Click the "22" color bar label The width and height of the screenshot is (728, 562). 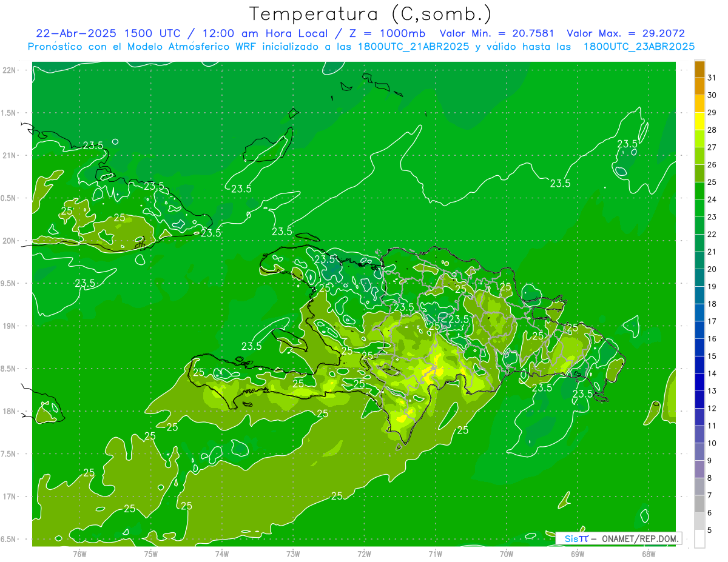coord(712,235)
